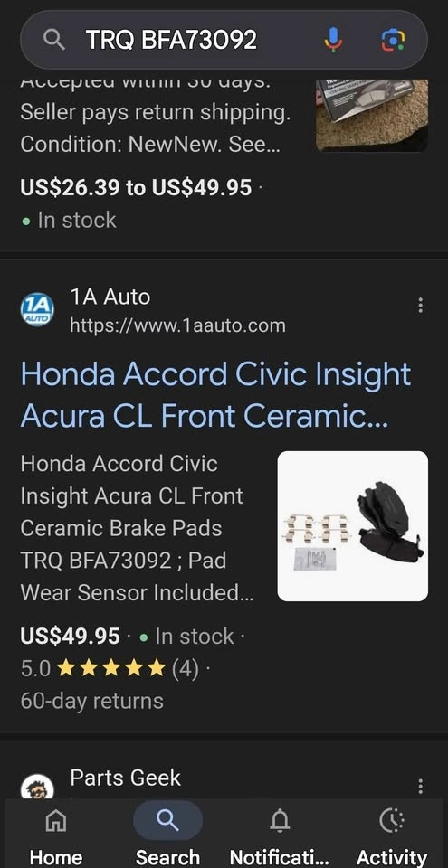This screenshot has width=448, height=868.
Task: Tap the Notifications bell icon
Action: (280, 820)
